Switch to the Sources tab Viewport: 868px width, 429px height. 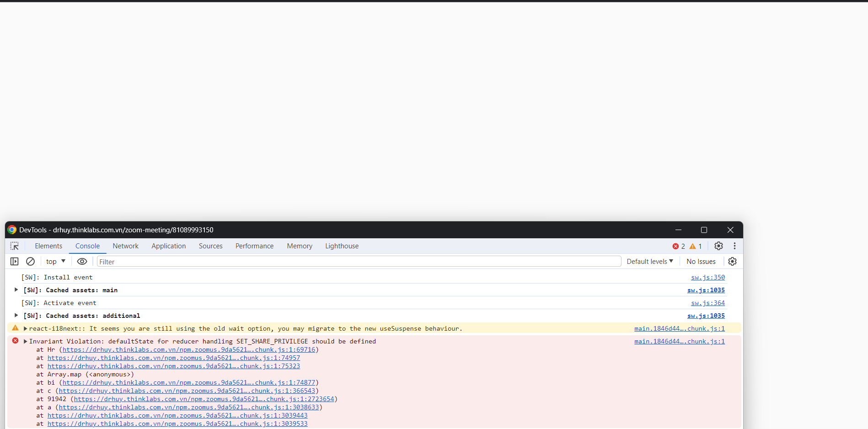pos(211,246)
